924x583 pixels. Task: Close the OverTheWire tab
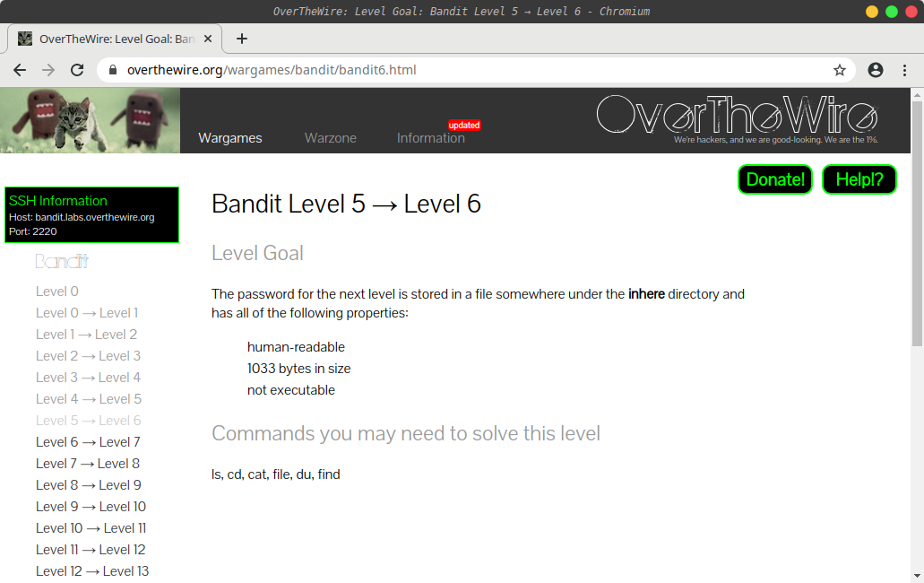207,39
